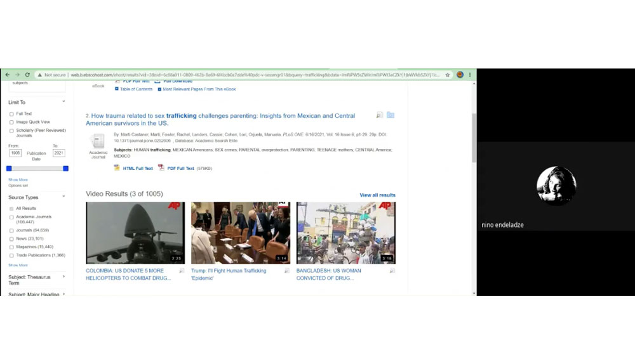Image resolution: width=635 pixels, height=364 pixels.
Task: Click preview icon next to Colombia video title
Action: pyautogui.click(x=182, y=271)
